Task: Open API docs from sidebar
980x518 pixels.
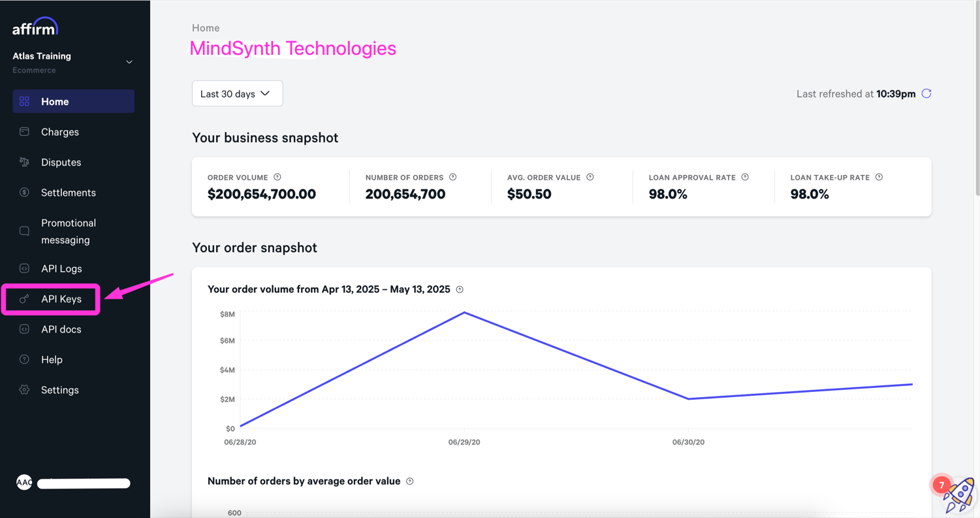Action: [x=61, y=329]
